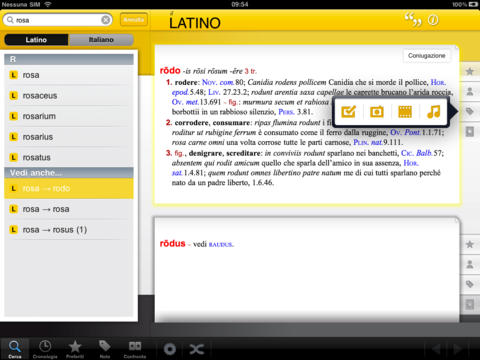Viewport: 480px width, 360px height.
Task: Open the Cerca search tab
Action: click(15, 349)
